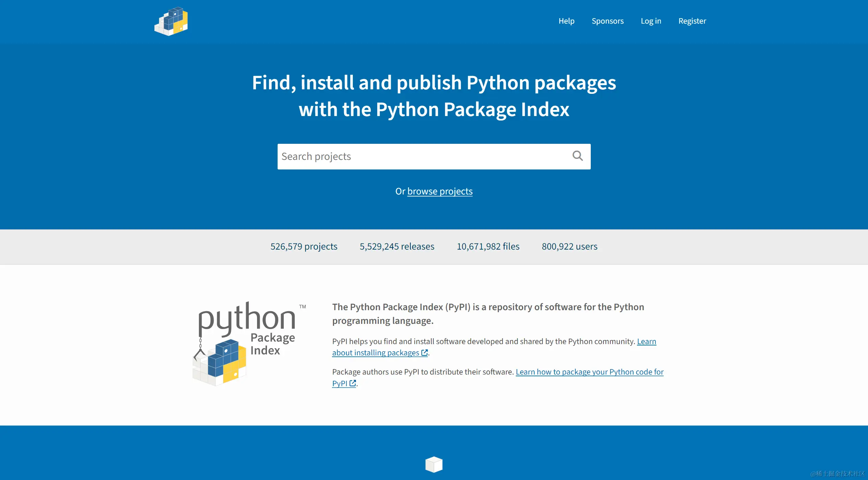Open Learn how to package Python code link
Screen dimensions: 868x480
pyautogui.click(x=589, y=372)
